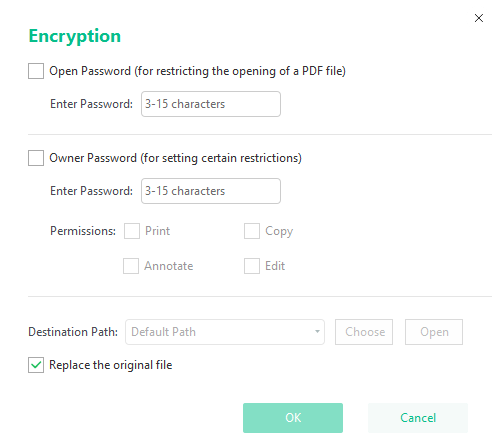The height and width of the screenshot is (447, 492).
Task: Tick the Edit permission checkbox
Action: pos(252,266)
